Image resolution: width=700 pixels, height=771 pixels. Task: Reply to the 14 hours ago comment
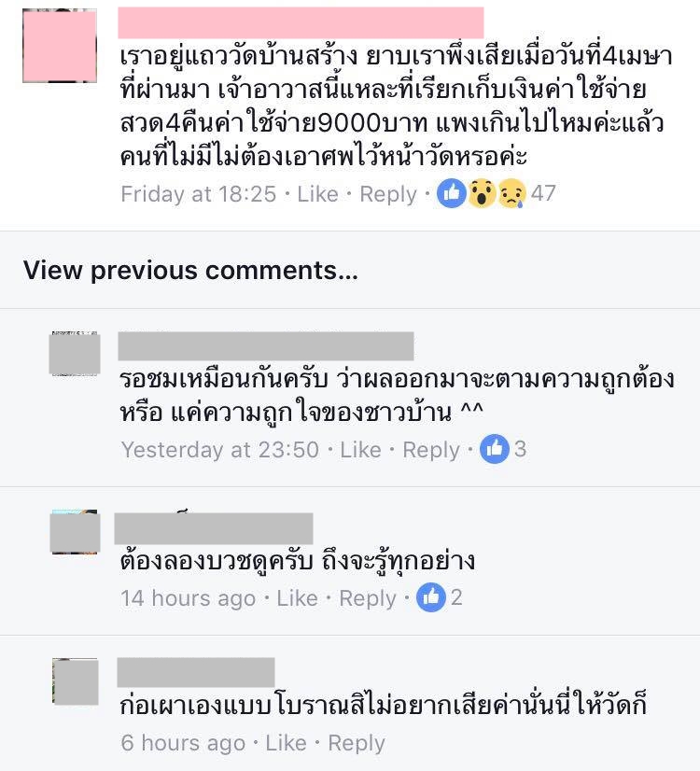[x=368, y=599]
